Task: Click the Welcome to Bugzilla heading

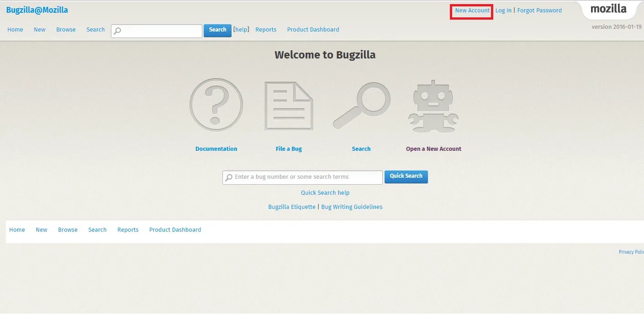Action: [325, 55]
